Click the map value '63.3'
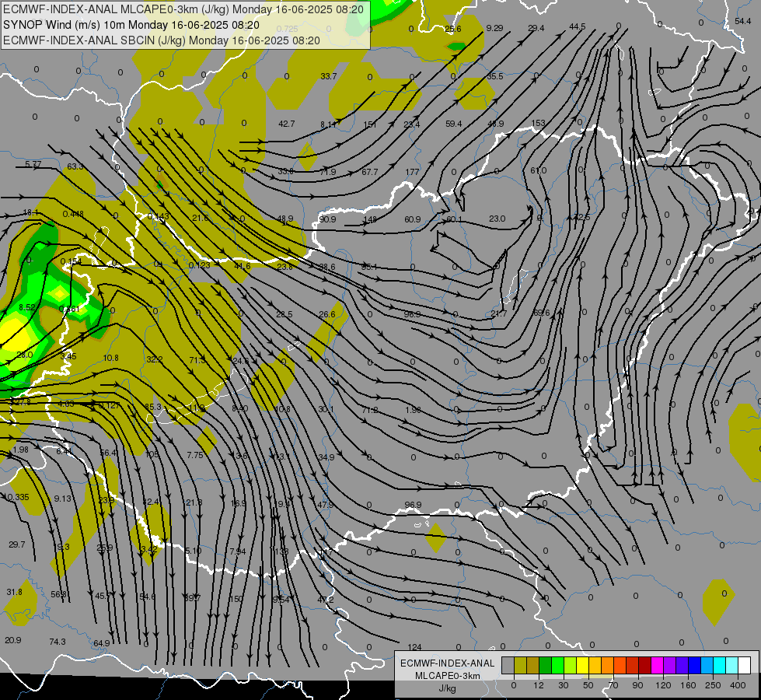The image size is (761, 700). (x=75, y=166)
